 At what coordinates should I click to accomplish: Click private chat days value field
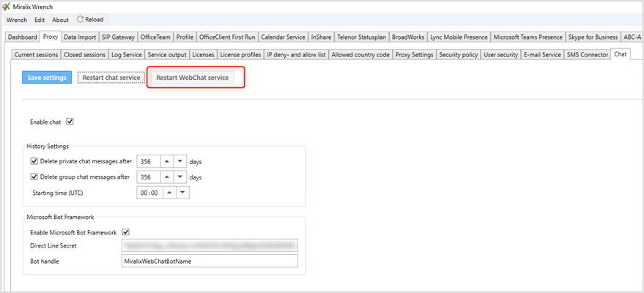point(148,161)
